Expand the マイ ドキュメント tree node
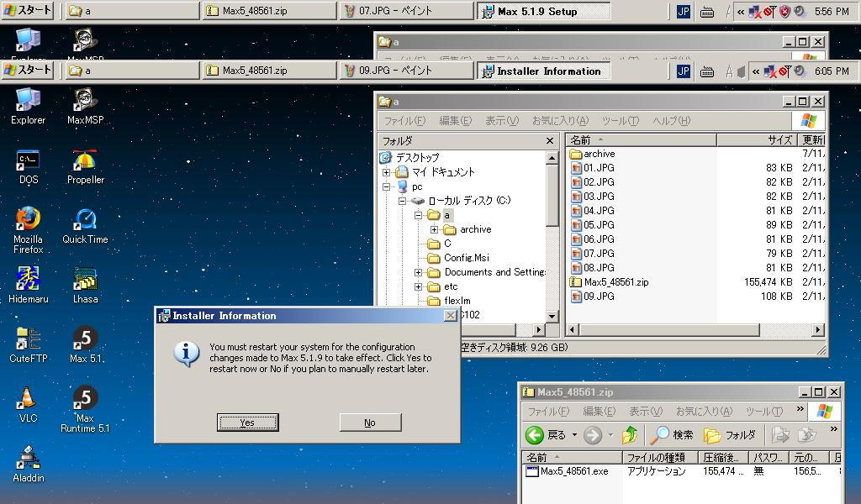The width and height of the screenshot is (861, 504). coord(387,172)
